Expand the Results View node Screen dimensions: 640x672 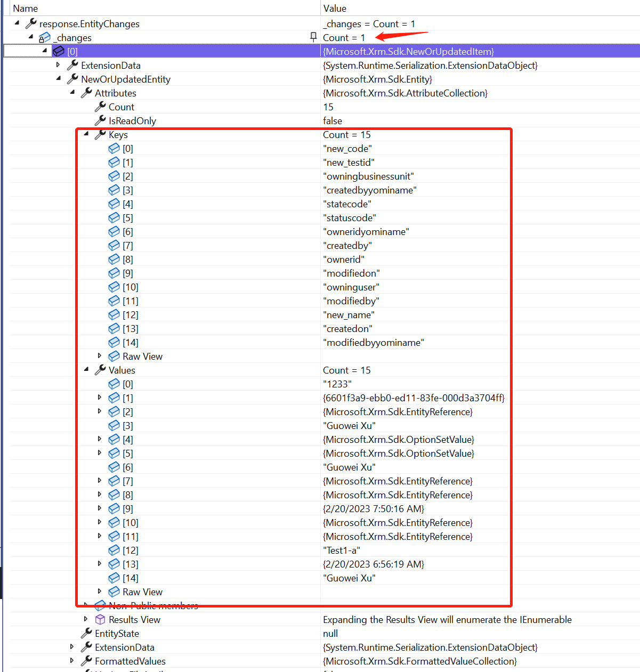(86, 619)
